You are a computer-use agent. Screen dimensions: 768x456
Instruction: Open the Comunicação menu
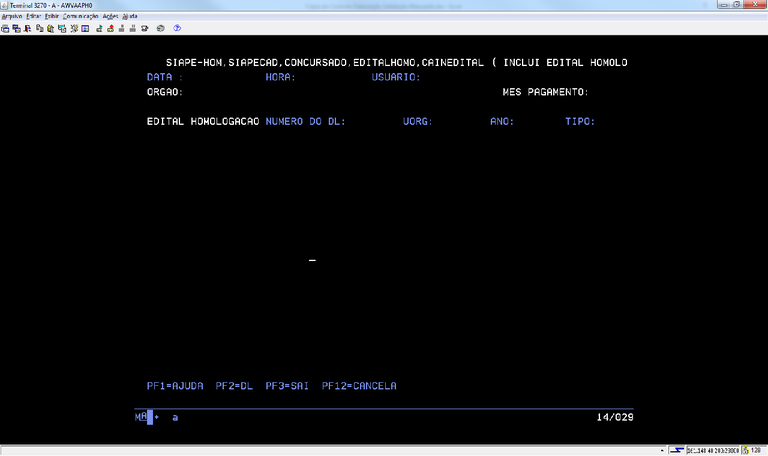(80, 17)
